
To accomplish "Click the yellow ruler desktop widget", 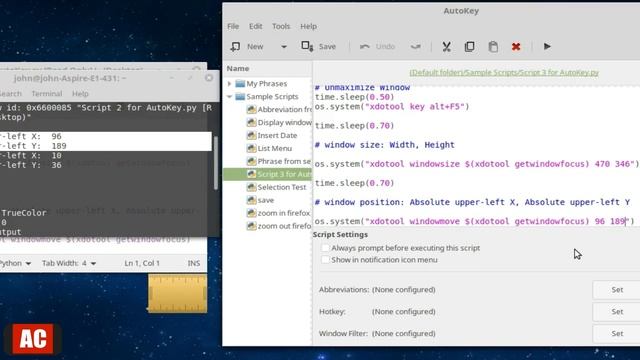I will point(178,294).
